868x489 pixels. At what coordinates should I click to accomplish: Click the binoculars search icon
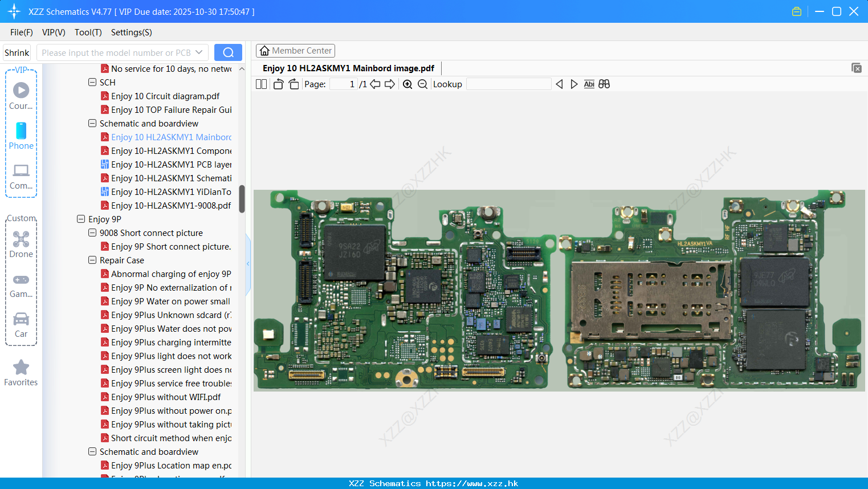[x=604, y=84]
